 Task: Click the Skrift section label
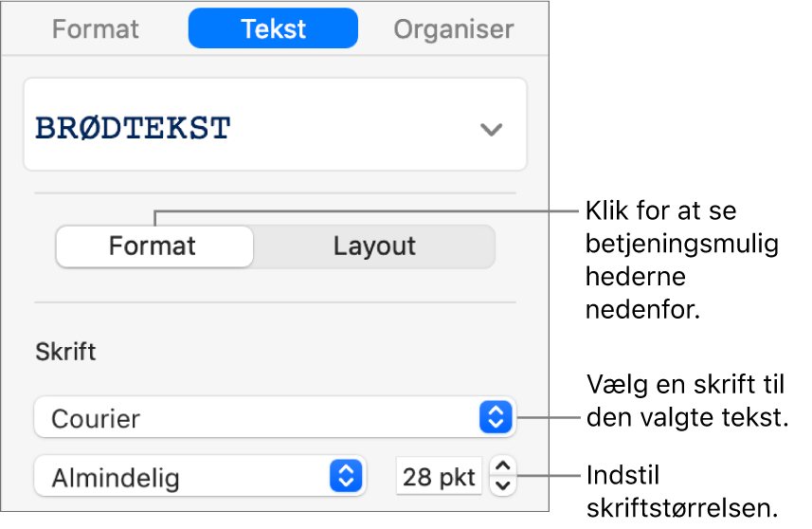coord(65,352)
